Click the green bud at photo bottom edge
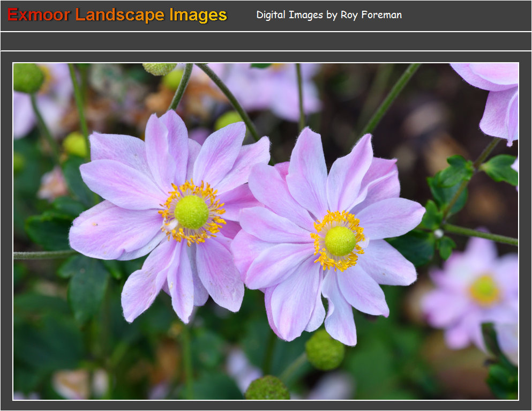Screen dimensions: 532x411 pyautogui.click(x=267, y=389)
